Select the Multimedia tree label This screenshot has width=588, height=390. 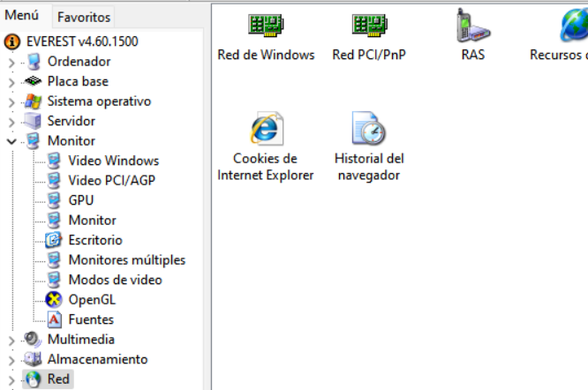81,340
